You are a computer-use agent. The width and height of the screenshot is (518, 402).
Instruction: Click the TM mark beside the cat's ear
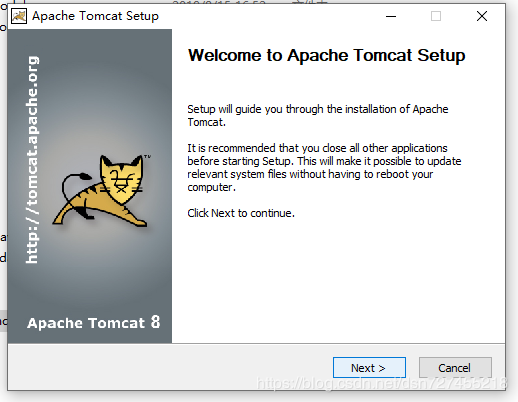coord(147,156)
